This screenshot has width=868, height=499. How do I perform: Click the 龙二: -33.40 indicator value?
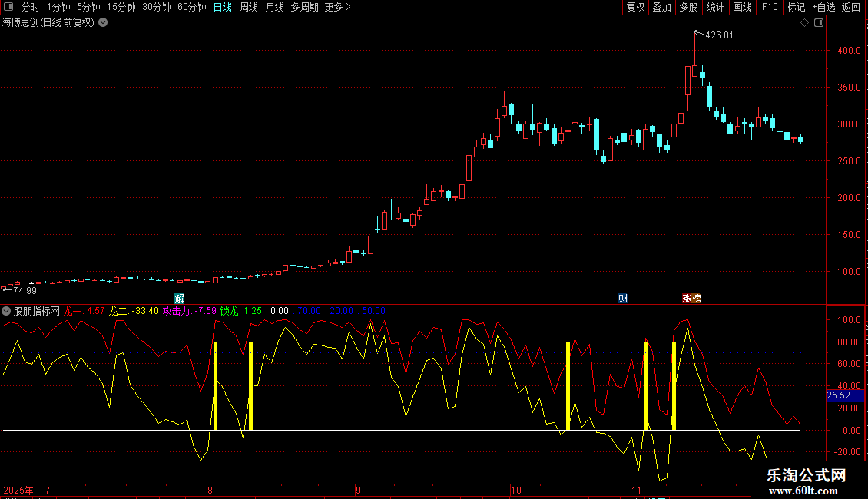coord(134,311)
